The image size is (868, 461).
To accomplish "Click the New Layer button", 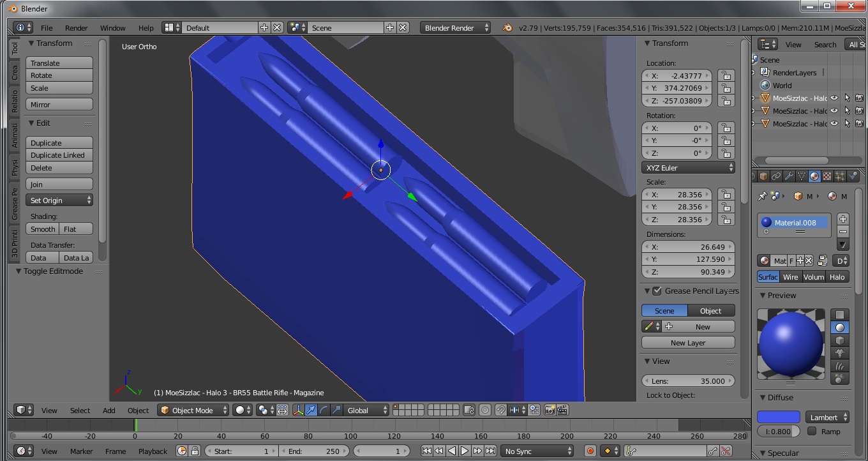I will [x=688, y=343].
